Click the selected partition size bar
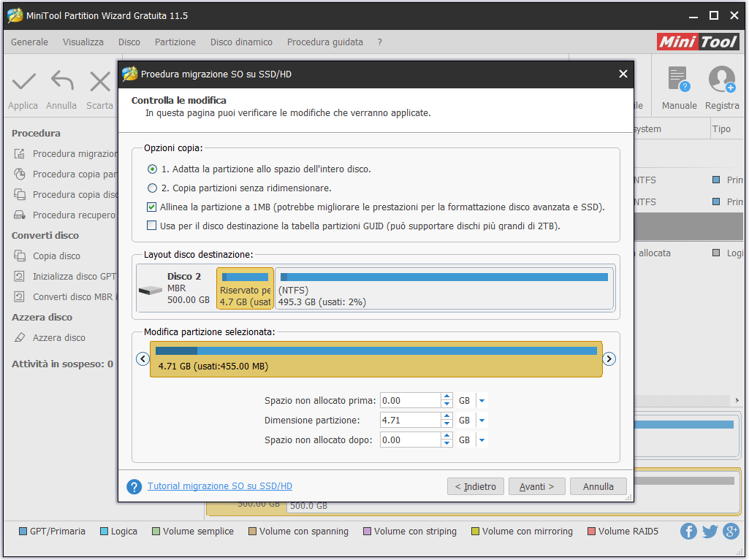Image resolution: width=749 pixels, height=560 pixels. point(376,358)
